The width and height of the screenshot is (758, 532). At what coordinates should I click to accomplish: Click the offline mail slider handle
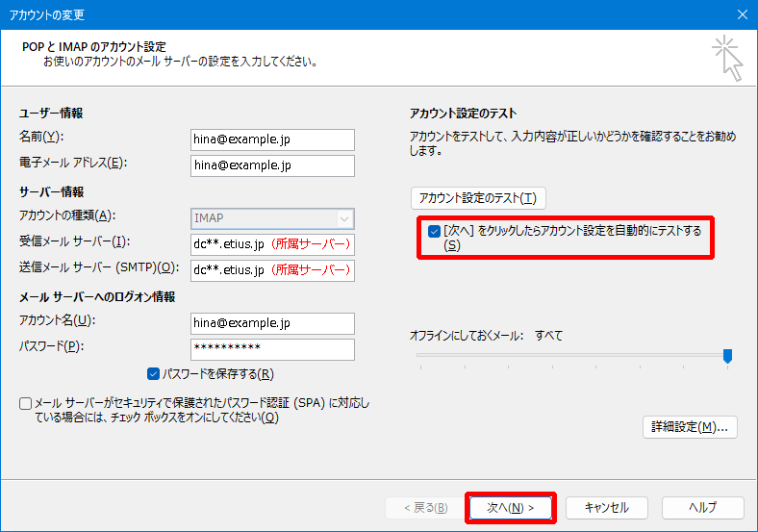(x=727, y=356)
